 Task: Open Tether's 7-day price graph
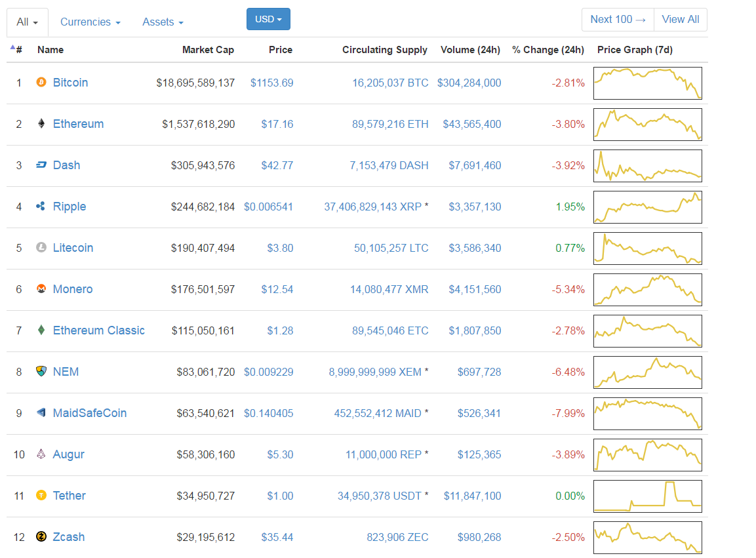click(x=648, y=496)
